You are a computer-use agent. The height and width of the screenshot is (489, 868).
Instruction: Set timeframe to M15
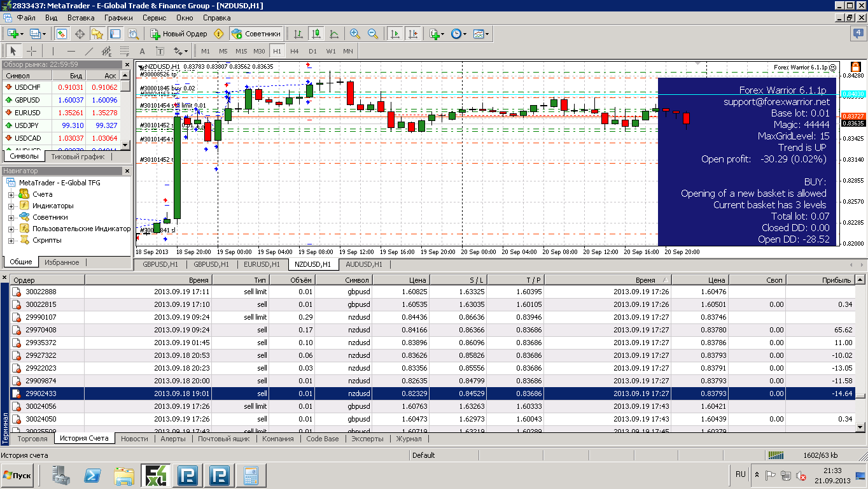point(241,51)
